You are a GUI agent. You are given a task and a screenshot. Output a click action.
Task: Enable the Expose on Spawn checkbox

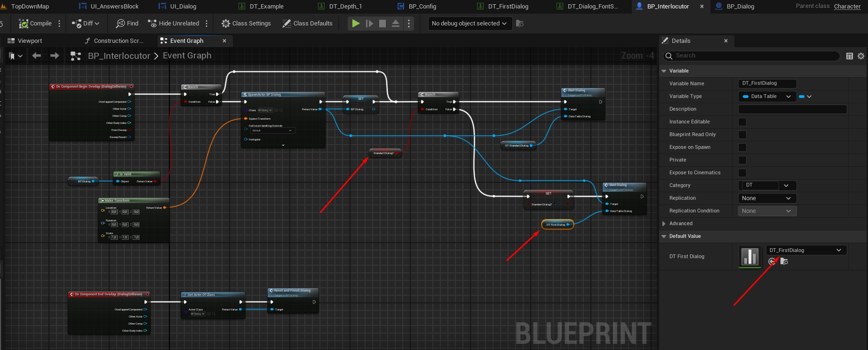[742, 147]
